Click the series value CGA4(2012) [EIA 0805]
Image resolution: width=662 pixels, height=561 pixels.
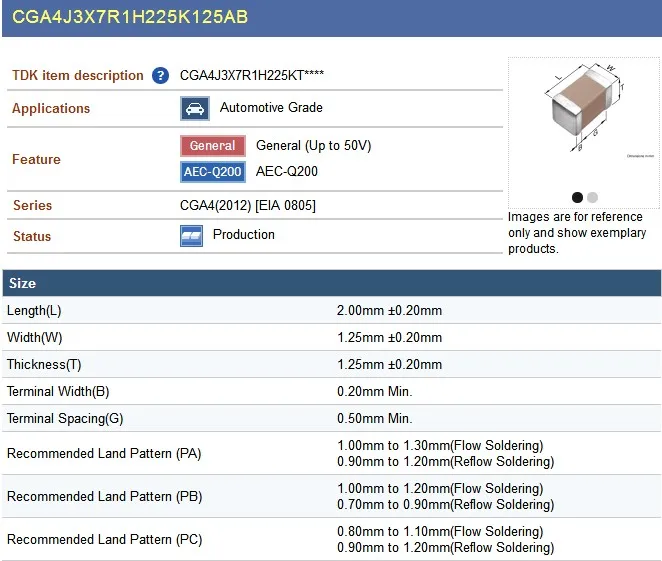click(x=248, y=206)
